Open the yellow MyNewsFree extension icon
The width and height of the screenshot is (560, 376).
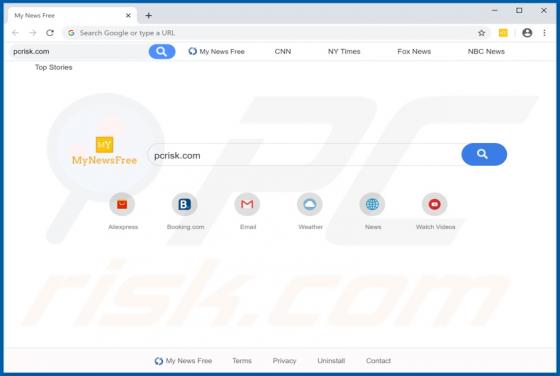click(503, 33)
